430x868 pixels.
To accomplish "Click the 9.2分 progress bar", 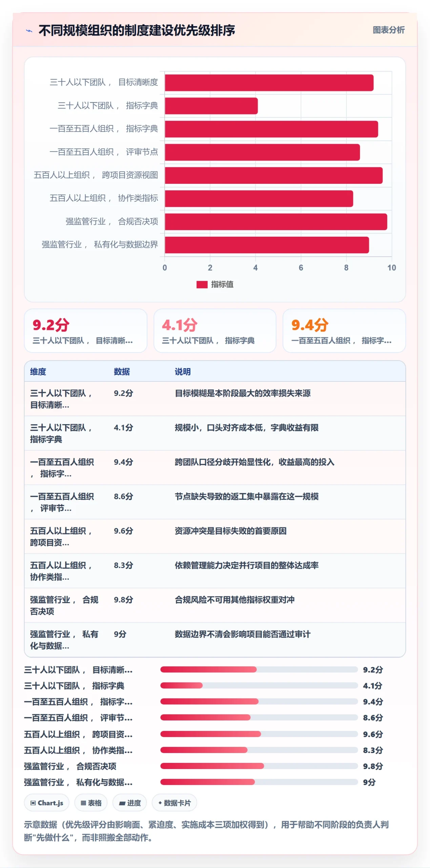I will tap(259, 669).
